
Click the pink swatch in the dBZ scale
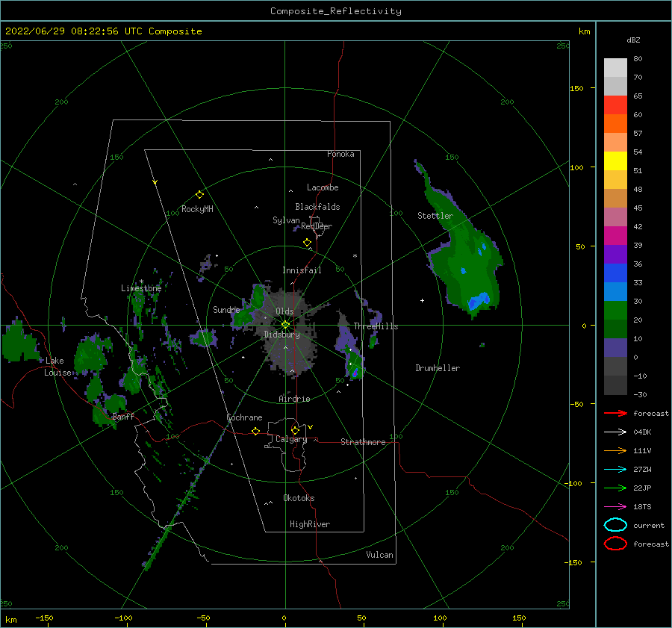tap(615, 217)
